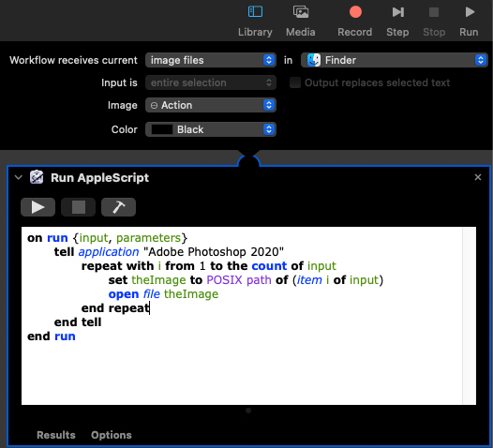Viewport: 493px width, 448px height.
Task: Click at end of 'end repeat' line
Action: [x=150, y=308]
